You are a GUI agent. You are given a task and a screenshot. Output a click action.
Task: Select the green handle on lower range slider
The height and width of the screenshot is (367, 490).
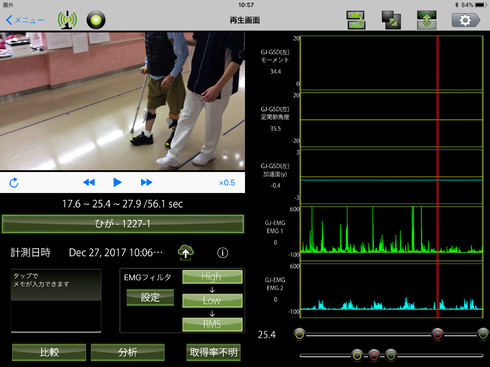click(x=391, y=355)
